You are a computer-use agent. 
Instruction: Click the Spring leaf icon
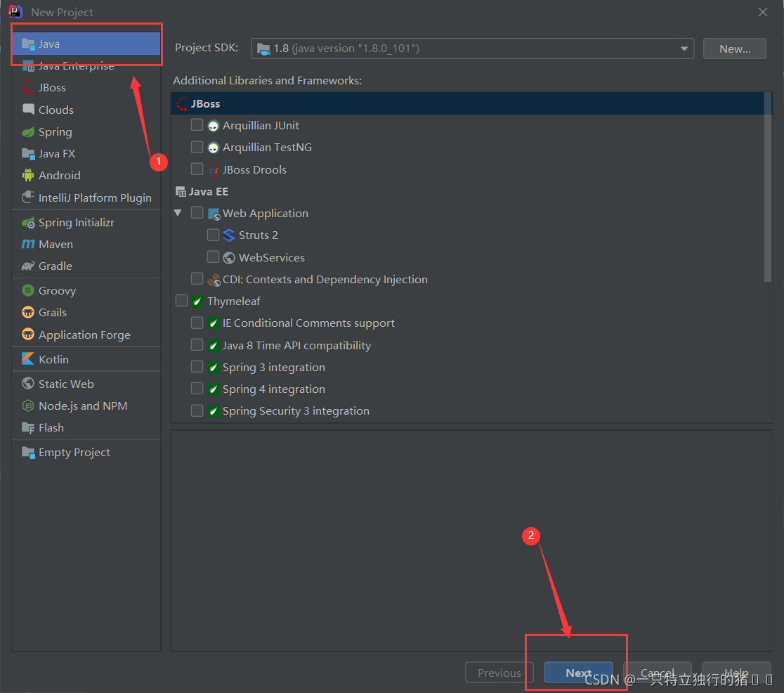(28, 131)
